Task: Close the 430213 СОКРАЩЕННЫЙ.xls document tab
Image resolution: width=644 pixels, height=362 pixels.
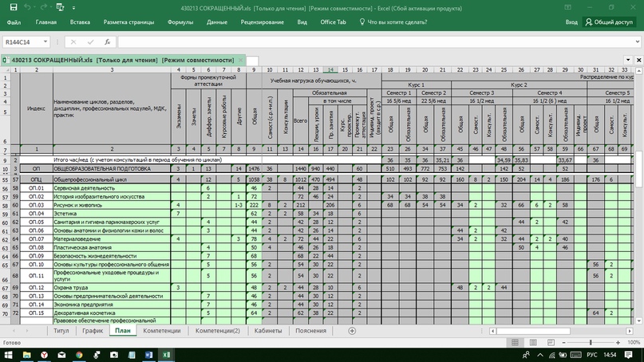Action: click(241, 60)
